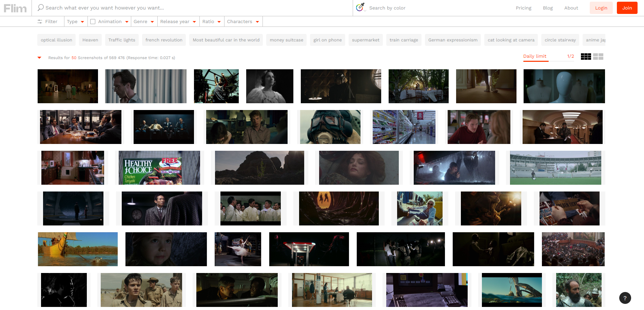Open the Genre dropdown
This screenshot has width=644, height=310.
pos(144,21)
